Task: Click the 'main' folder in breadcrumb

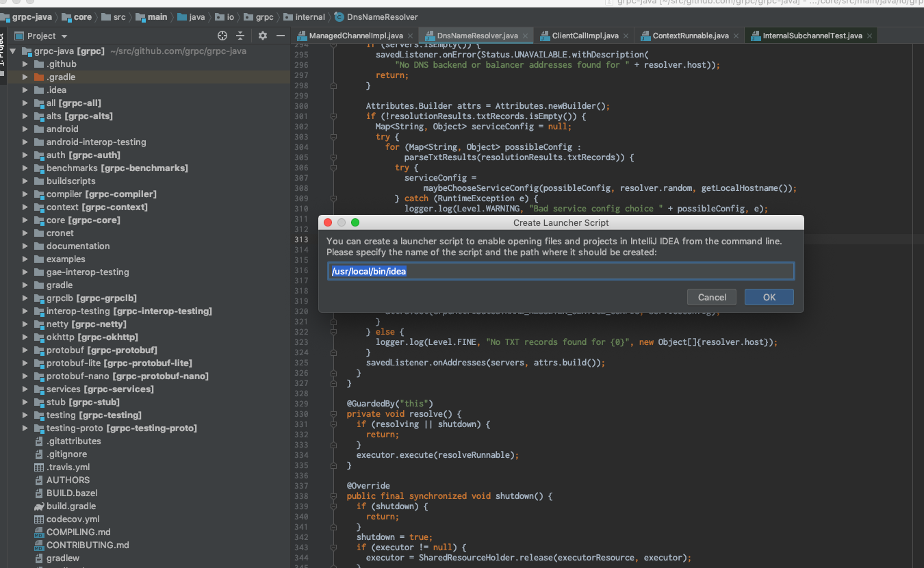Action: pyautogui.click(x=157, y=16)
